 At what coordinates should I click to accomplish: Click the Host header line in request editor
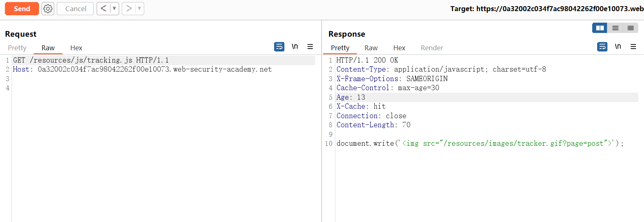pyautogui.click(x=142, y=69)
